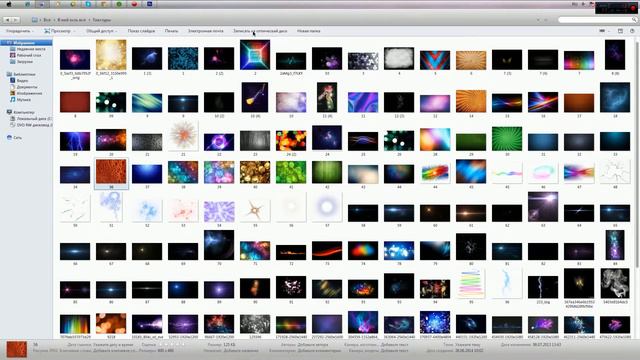Viewport: 640px width, 360px height.
Task: Select the golden sparkle thumbnail in first row
Action: 111,55
